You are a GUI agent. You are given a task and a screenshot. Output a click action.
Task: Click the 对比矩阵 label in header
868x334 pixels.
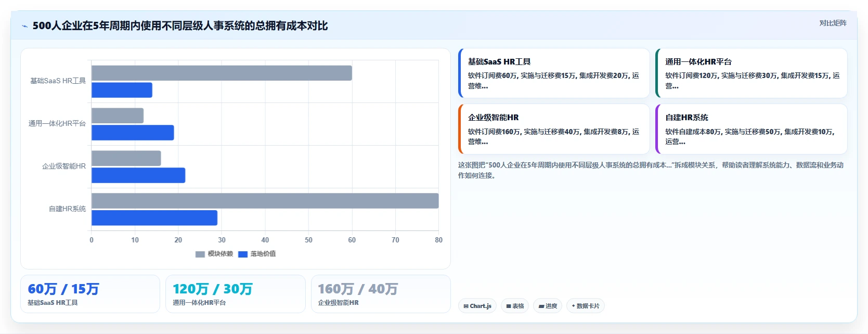pos(833,23)
